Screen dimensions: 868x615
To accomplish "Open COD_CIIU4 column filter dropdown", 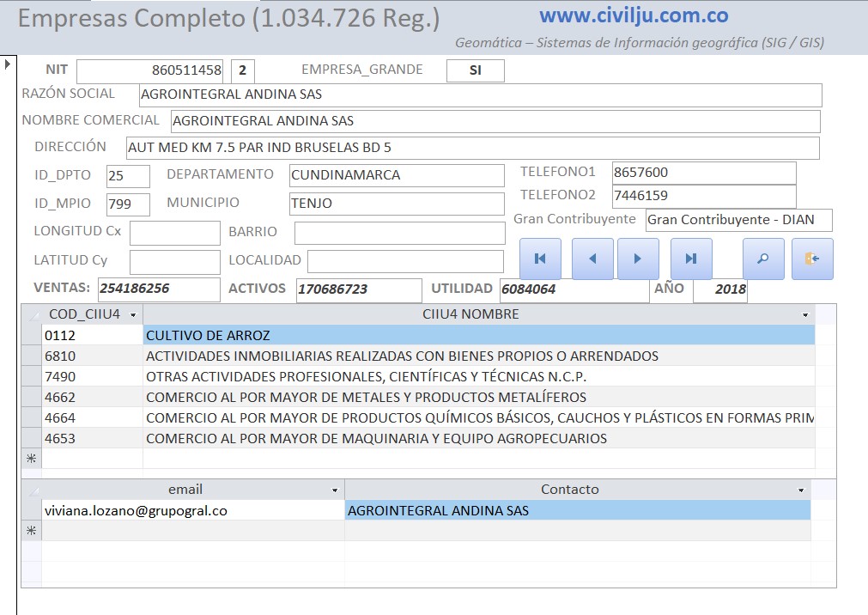I will (133, 315).
